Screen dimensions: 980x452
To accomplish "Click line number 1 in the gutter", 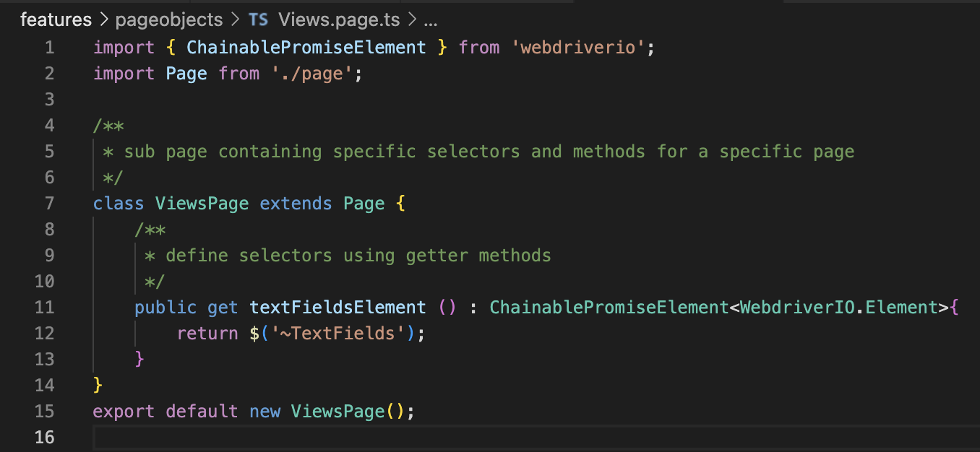I will coord(49,48).
